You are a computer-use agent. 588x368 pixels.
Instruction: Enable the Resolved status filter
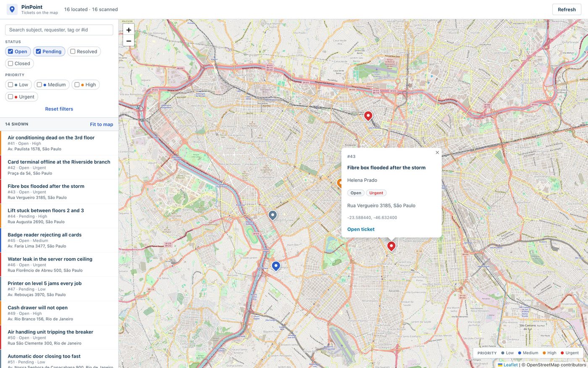click(73, 51)
